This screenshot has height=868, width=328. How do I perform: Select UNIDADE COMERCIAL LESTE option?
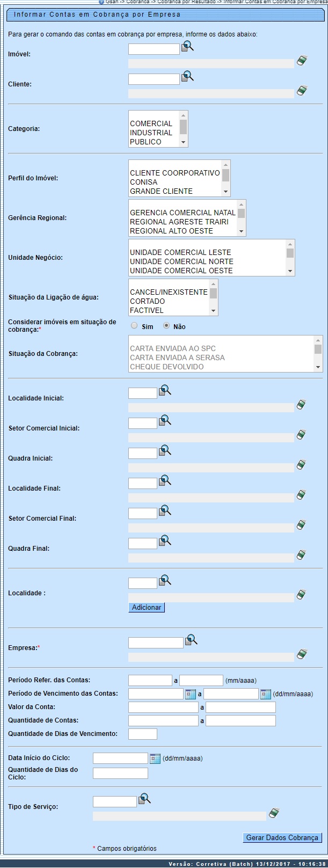[x=180, y=252]
